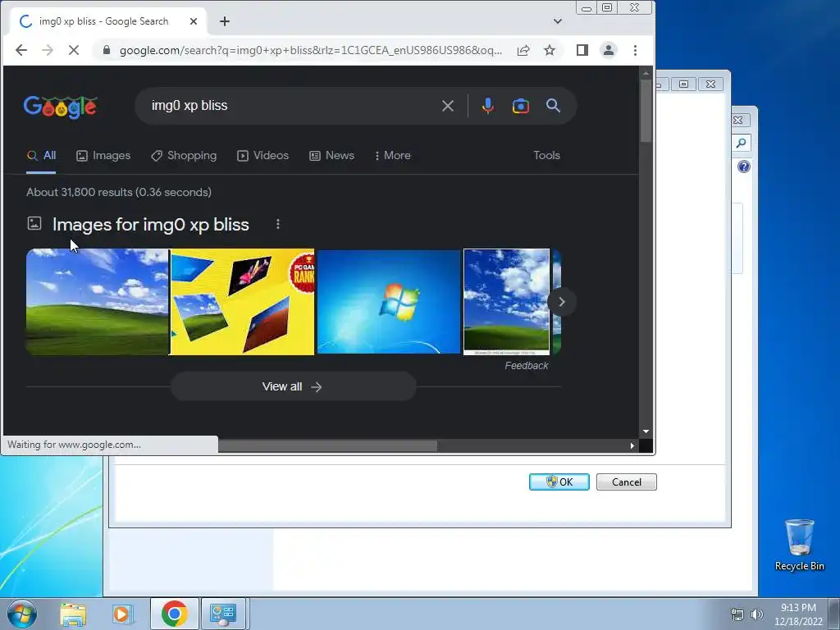
Task: Click the horizontal scroll right arrow
Action: [x=632, y=445]
